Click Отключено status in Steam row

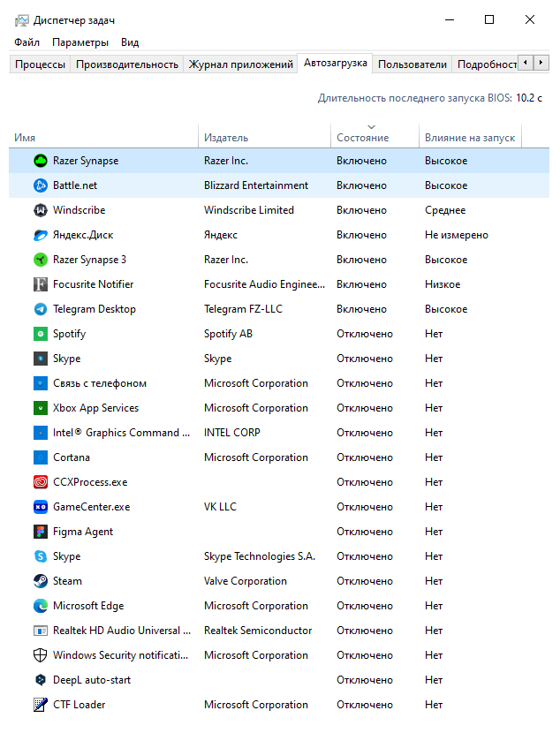pos(365,581)
